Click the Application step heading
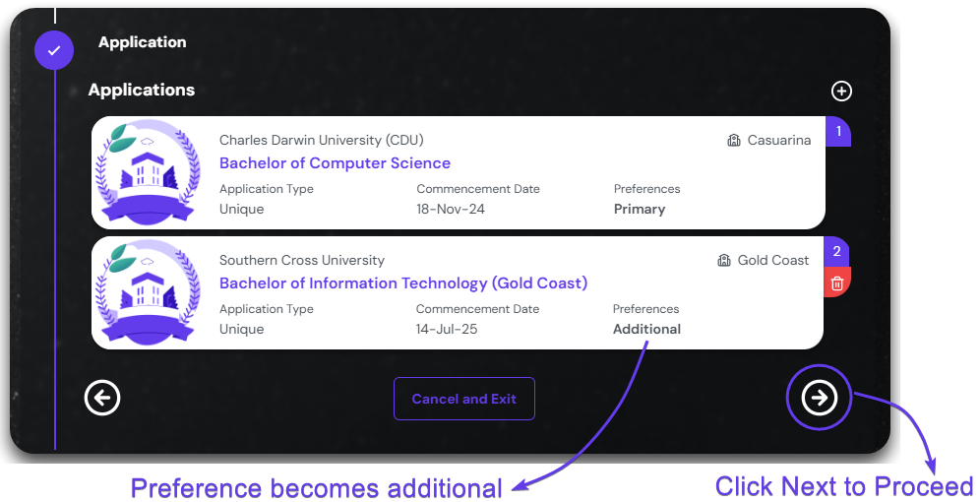This screenshot has width=980, height=502. (x=142, y=42)
